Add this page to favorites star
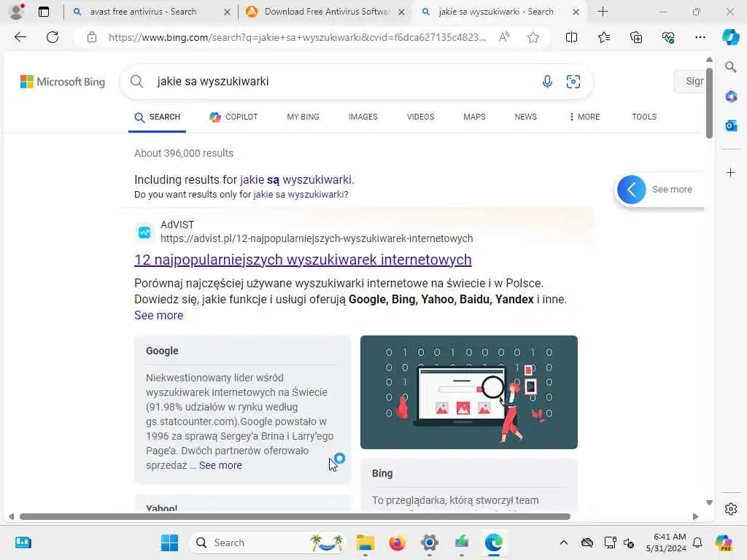 click(x=533, y=37)
